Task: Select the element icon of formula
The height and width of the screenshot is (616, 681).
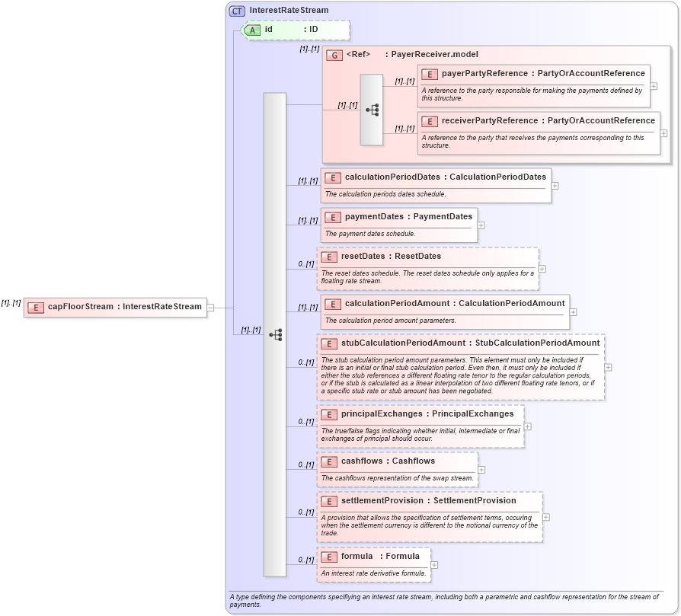Action: coord(330,556)
